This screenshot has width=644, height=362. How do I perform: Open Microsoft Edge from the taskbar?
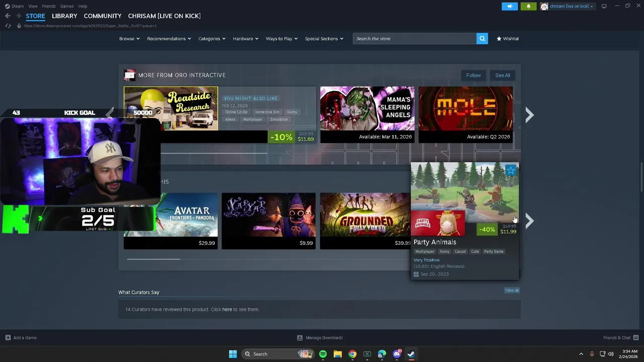coord(382,354)
